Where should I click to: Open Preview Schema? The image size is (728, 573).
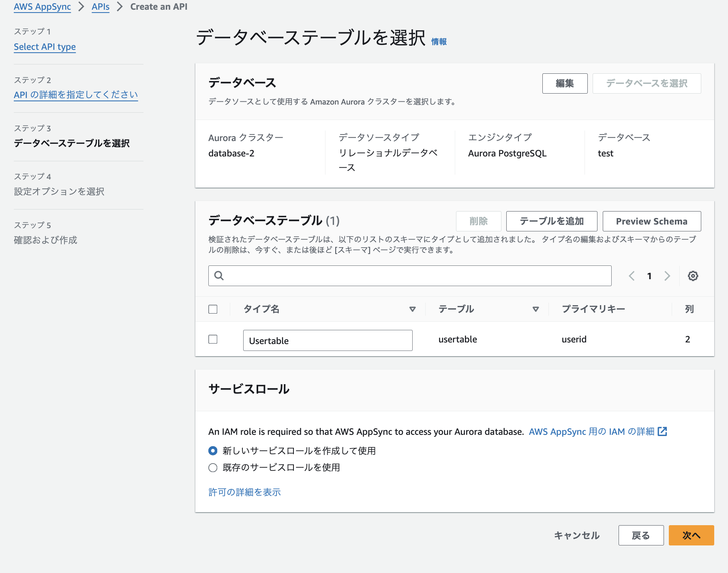point(652,221)
